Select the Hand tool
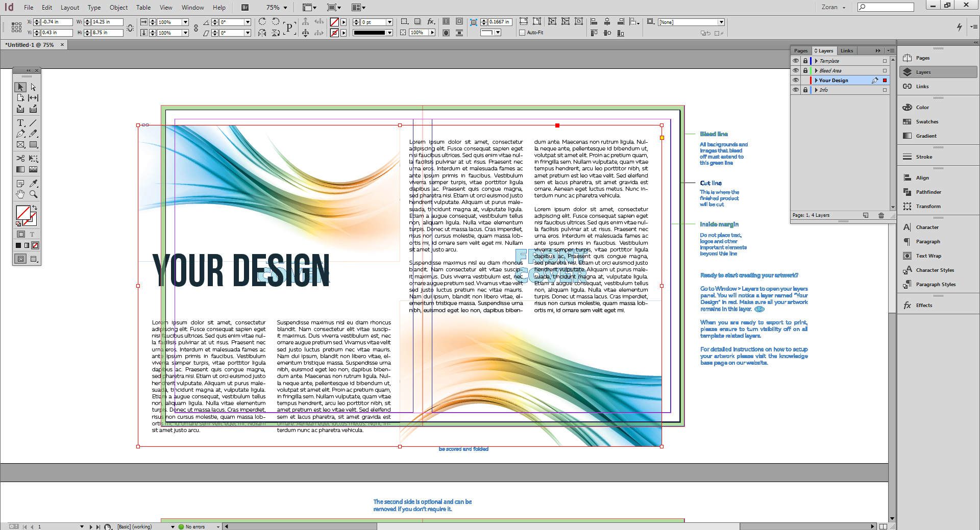Image resolution: width=980 pixels, height=530 pixels. (20, 194)
